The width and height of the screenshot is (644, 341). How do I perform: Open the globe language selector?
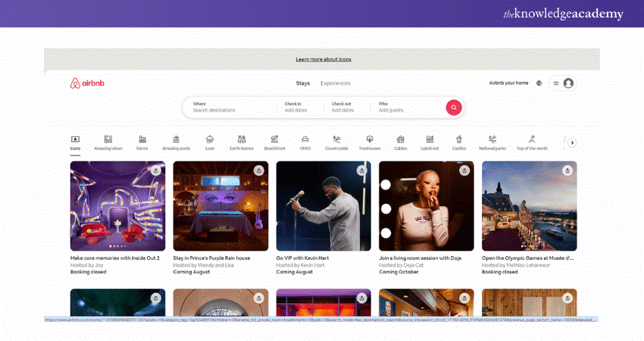[x=539, y=83]
